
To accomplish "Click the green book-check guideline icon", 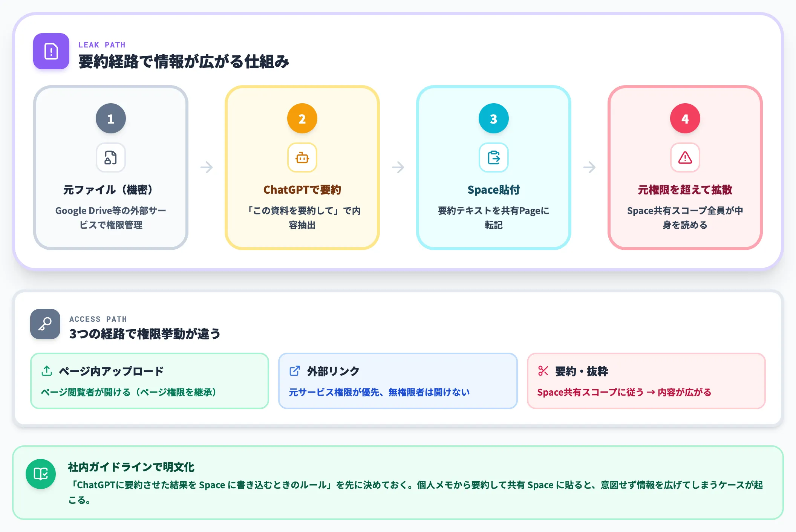I will pyautogui.click(x=41, y=474).
